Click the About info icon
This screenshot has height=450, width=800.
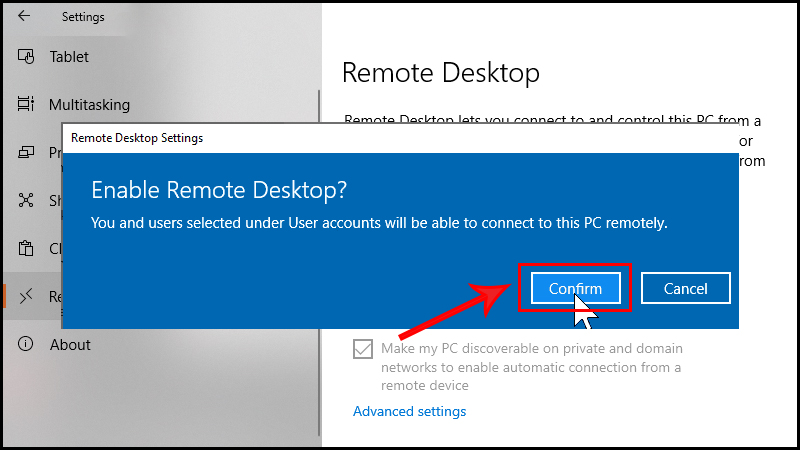click(27, 344)
